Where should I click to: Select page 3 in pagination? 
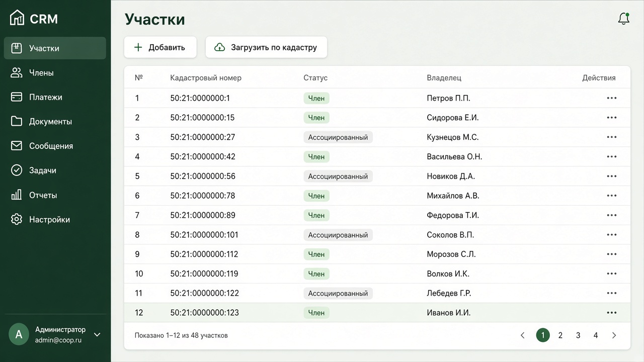(x=578, y=335)
